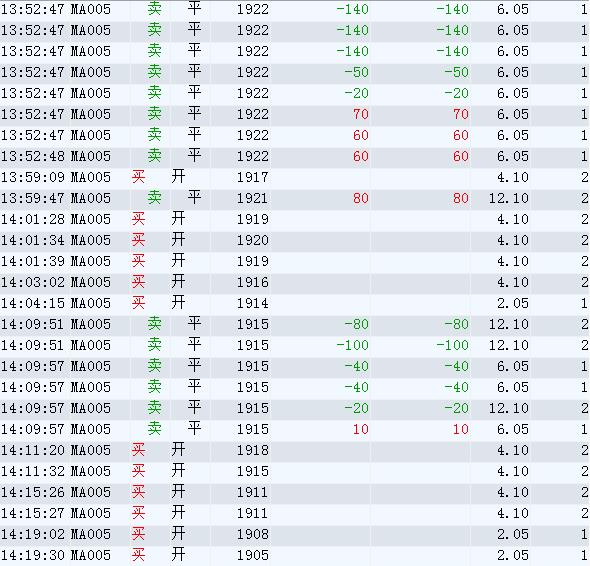This screenshot has width=590, height=566.
Task: Select the 14:19:02 trade at price 1908
Action: (295, 534)
